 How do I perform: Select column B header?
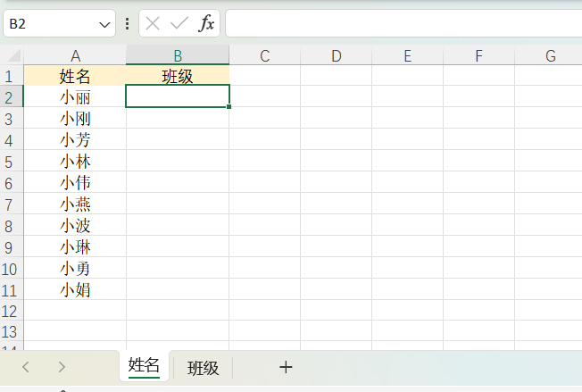click(178, 56)
